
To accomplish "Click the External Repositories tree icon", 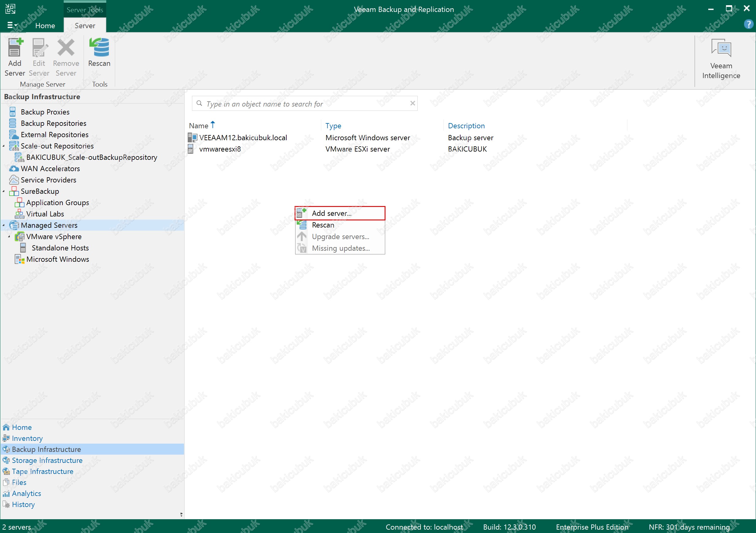I will point(13,135).
